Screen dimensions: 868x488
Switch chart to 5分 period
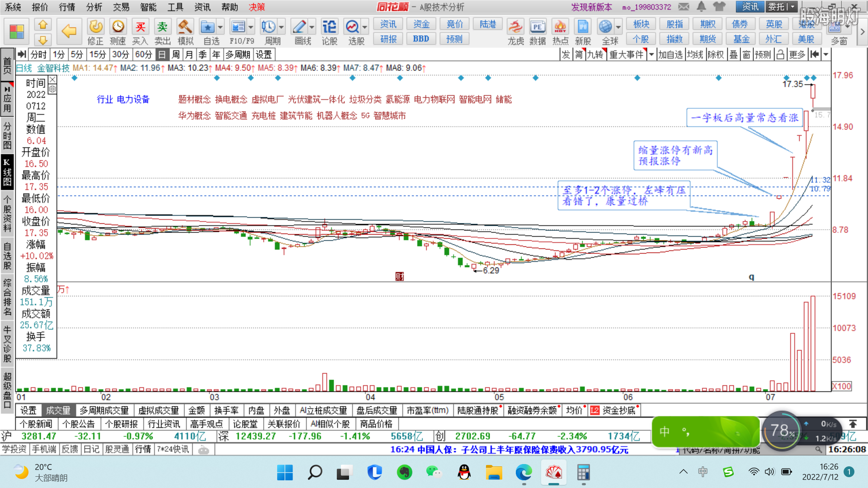coord(77,55)
